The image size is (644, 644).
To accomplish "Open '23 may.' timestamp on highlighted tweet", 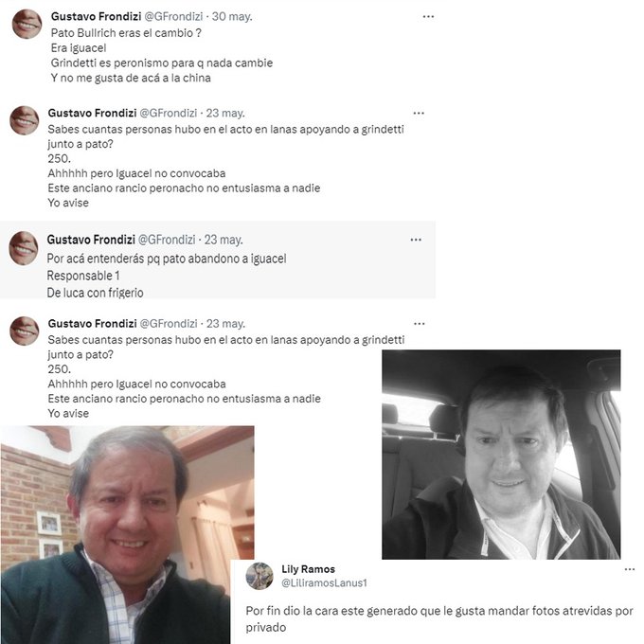I will pos(224,240).
